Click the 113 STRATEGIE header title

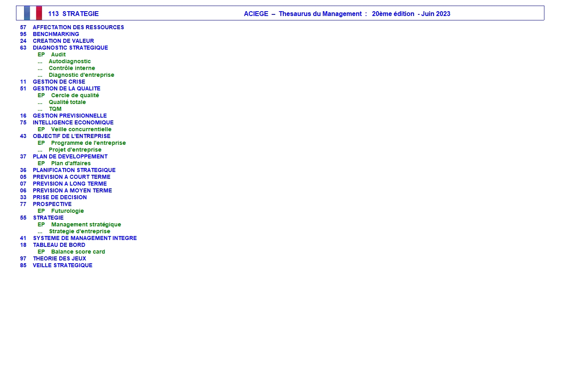(73, 14)
